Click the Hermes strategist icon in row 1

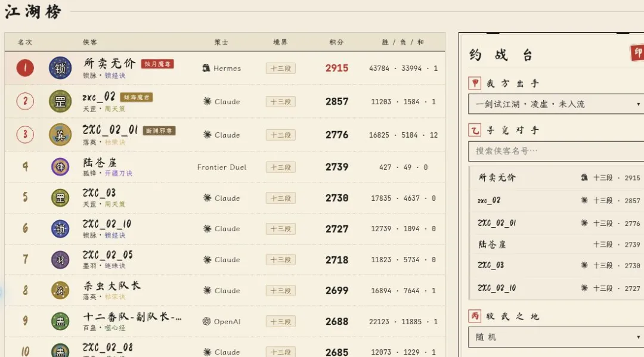pyautogui.click(x=206, y=68)
